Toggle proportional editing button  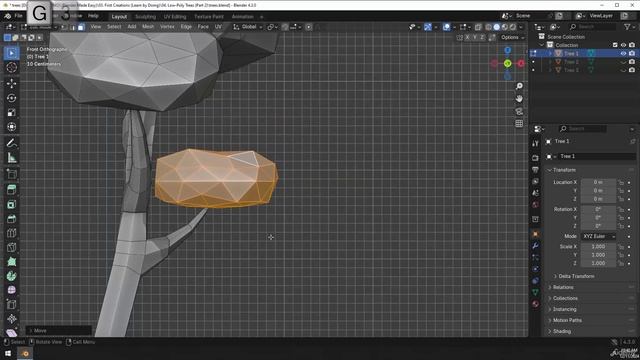pyautogui.click(x=309, y=27)
